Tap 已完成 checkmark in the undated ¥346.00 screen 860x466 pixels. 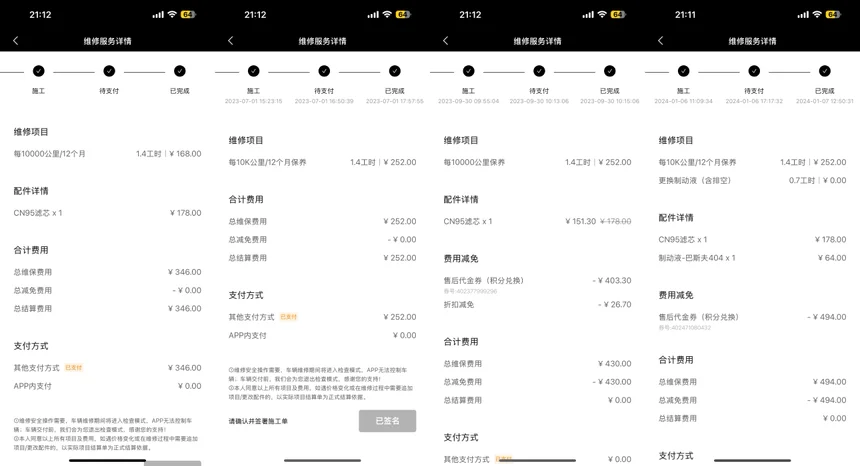(x=180, y=71)
